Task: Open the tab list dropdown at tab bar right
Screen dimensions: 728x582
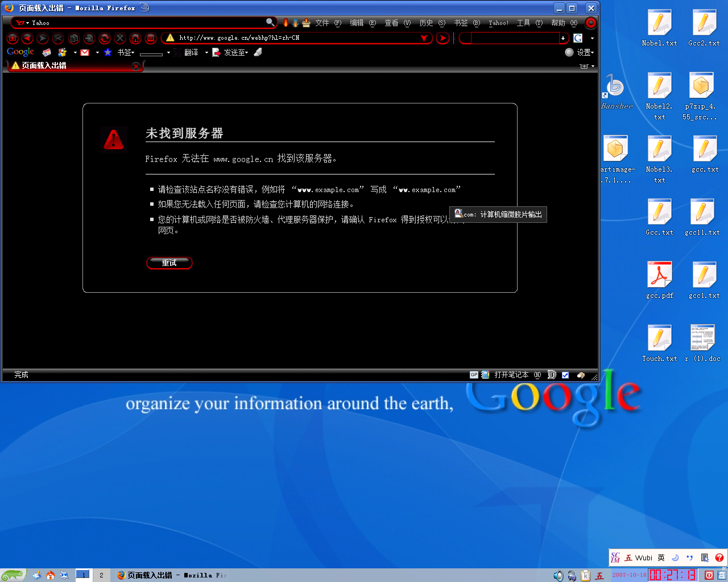Action: click(593, 66)
